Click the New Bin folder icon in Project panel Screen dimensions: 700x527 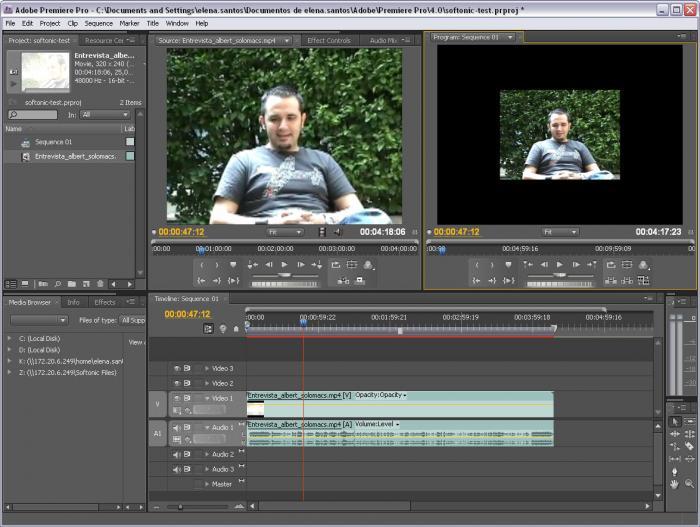click(x=72, y=284)
